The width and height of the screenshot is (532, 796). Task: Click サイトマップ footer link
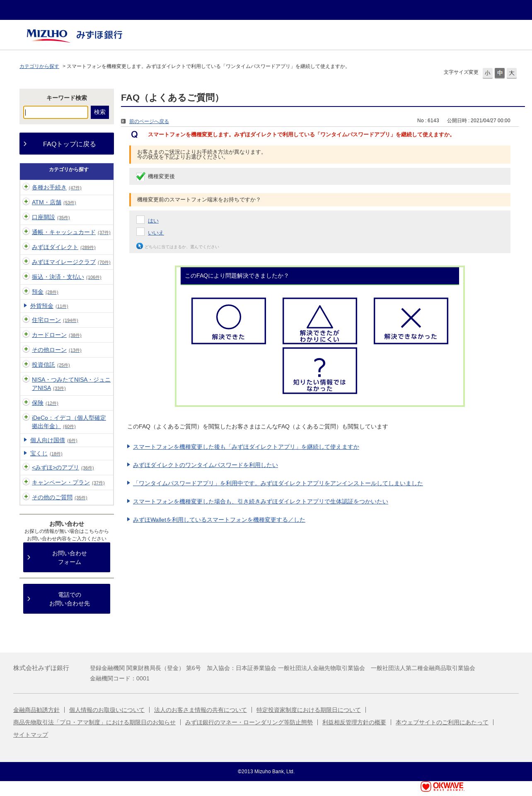pyautogui.click(x=31, y=735)
